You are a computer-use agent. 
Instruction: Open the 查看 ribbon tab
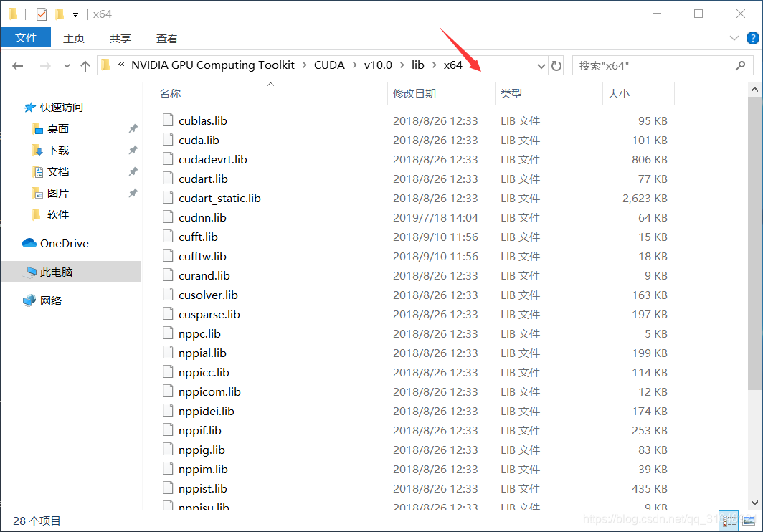[x=167, y=38]
